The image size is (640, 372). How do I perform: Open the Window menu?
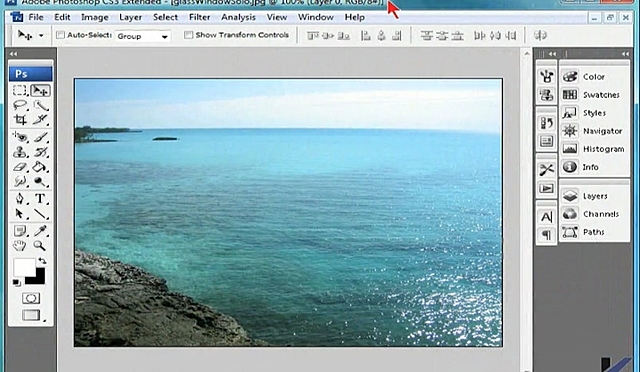click(x=316, y=17)
